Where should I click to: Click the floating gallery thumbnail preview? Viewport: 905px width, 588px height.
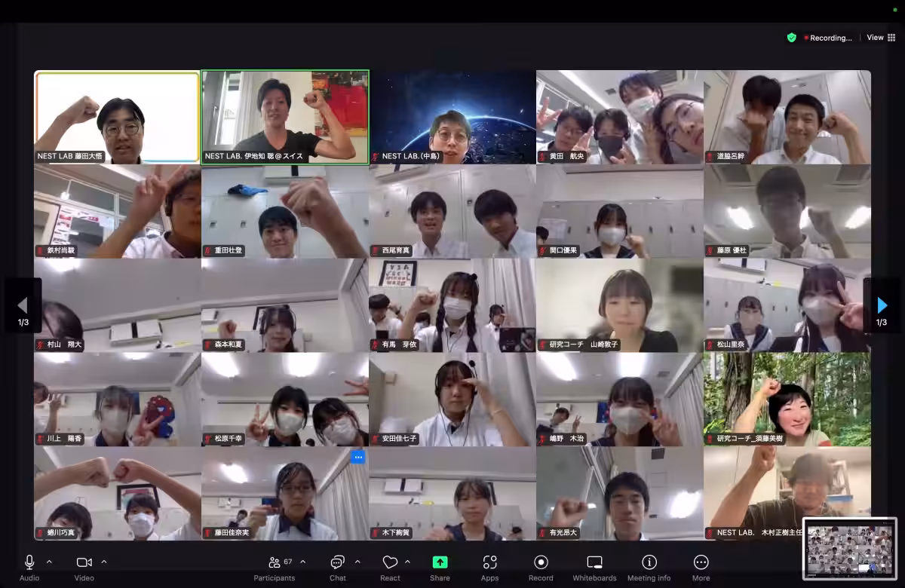[x=849, y=548]
